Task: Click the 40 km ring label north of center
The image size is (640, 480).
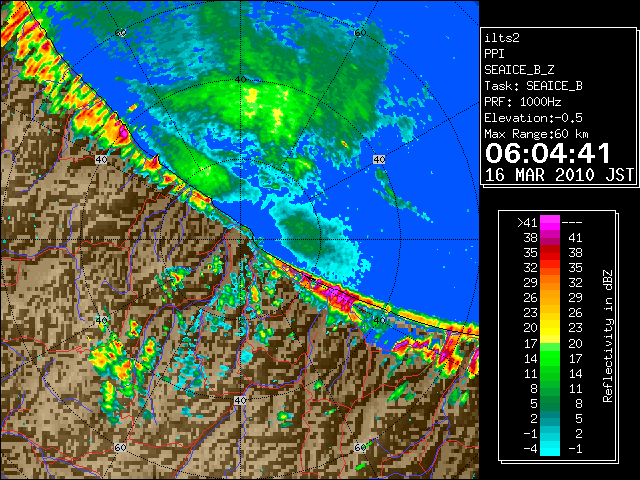Action: [x=240, y=80]
